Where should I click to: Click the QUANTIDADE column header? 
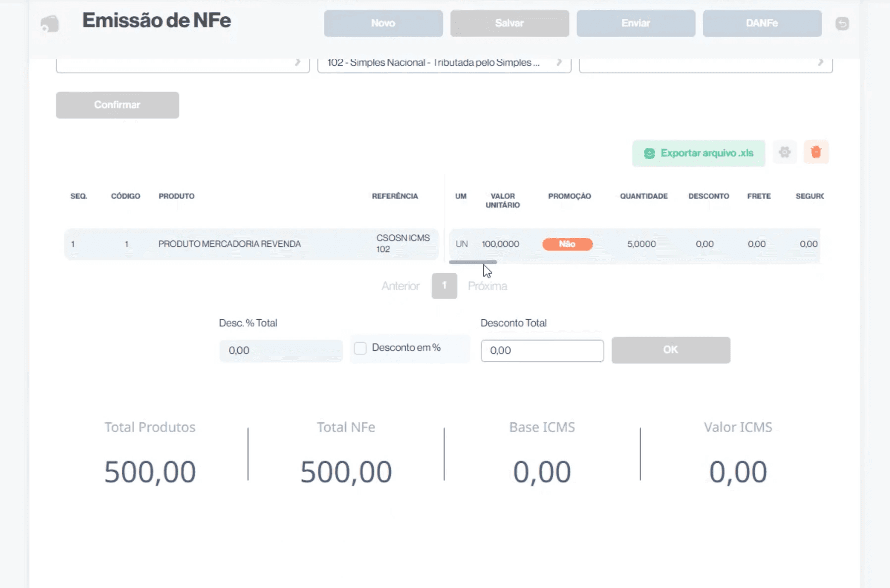pyautogui.click(x=644, y=196)
